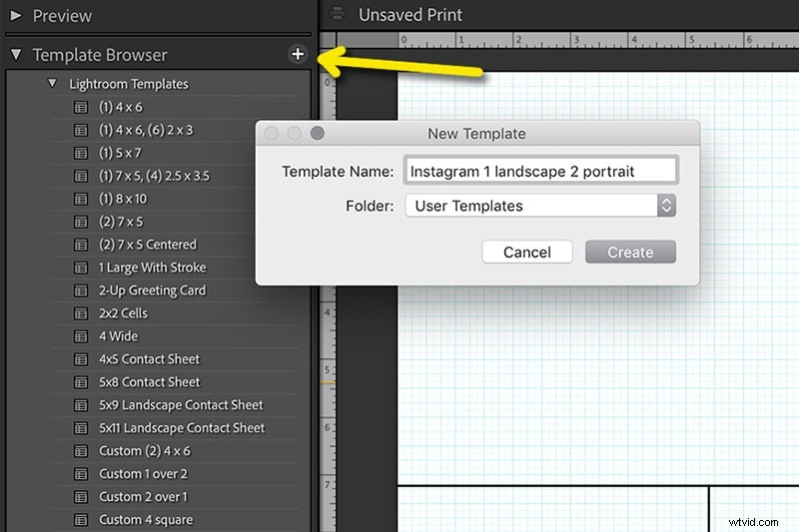Select the 5x8 Contact Sheet template
Screen dimensions: 799x532
pos(149,382)
